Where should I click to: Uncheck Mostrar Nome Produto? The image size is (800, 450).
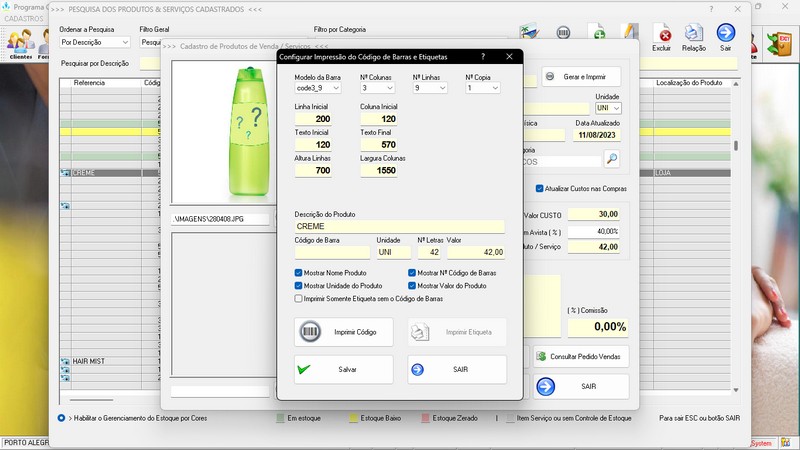(299, 273)
